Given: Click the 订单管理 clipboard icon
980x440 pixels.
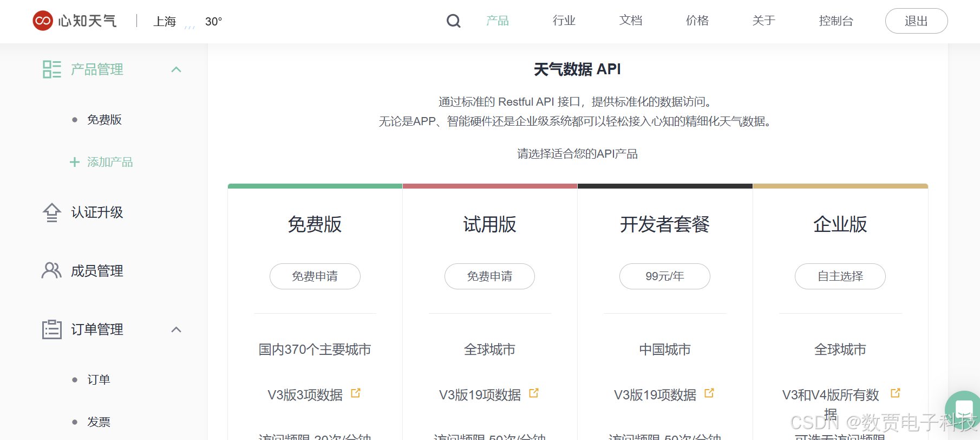Looking at the screenshot, I should (52, 329).
